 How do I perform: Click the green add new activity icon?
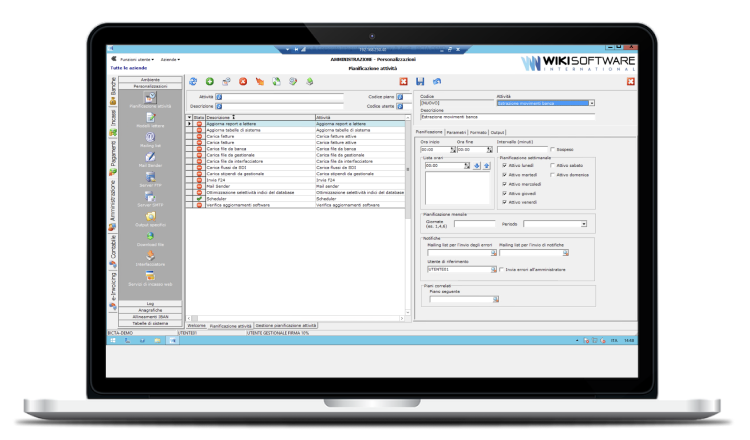[x=210, y=81]
